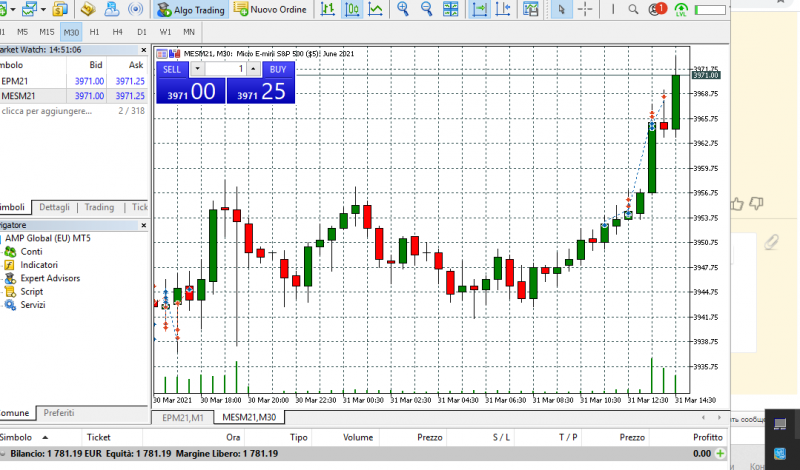
Task: Open the signals broadcast icon
Action: (x=135, y=9)
